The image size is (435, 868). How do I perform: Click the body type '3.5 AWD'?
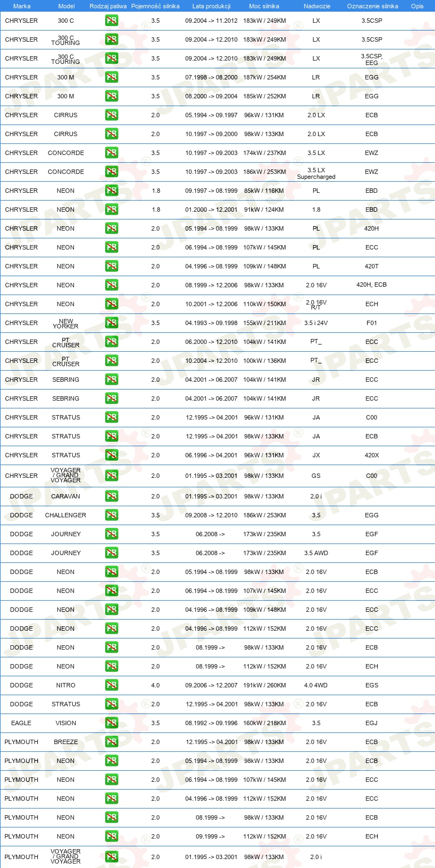pyautogui.click(x=316, y=553)
